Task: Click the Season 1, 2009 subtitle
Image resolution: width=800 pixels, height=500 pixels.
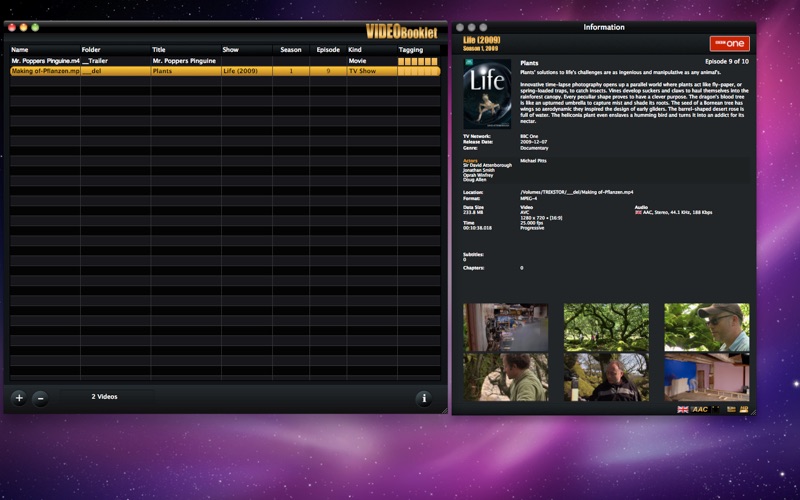Action: [x=481, y=48]
